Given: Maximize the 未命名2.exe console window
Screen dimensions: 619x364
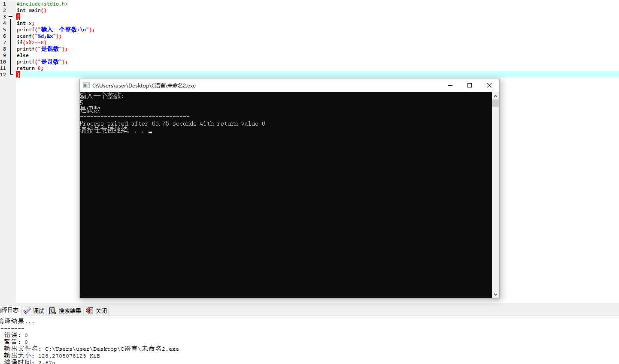Looking at the screenshot, I should 470,85.
